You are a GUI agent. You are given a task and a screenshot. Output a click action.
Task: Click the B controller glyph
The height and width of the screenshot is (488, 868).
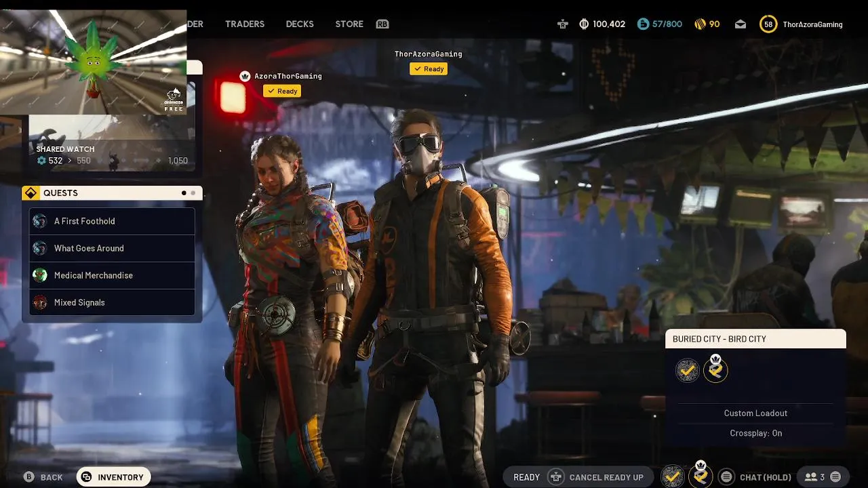28,477
